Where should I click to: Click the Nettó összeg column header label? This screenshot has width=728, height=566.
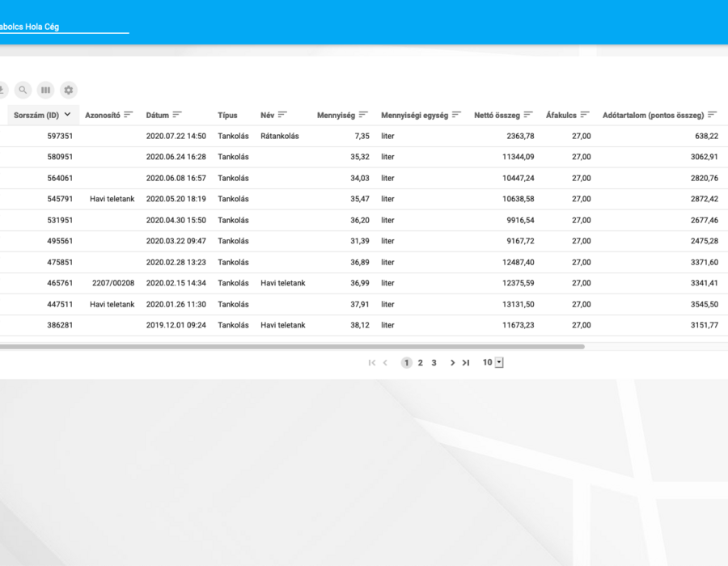point(497,115)
